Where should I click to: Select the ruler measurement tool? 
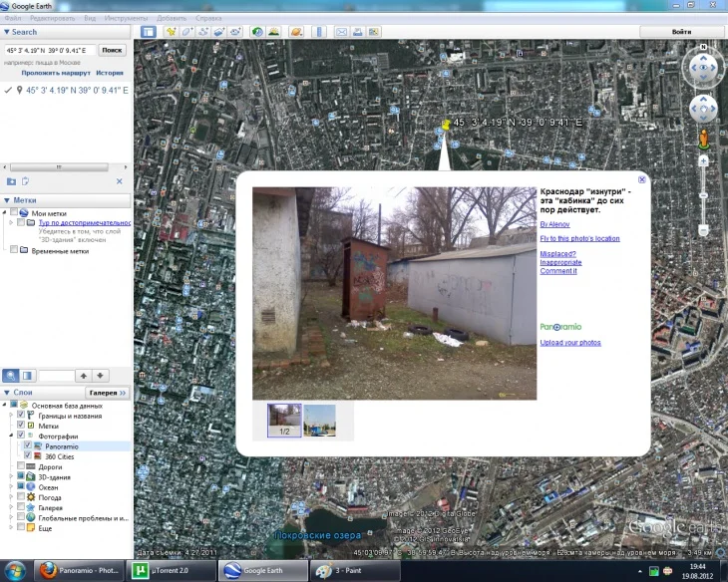coord(319,32)
